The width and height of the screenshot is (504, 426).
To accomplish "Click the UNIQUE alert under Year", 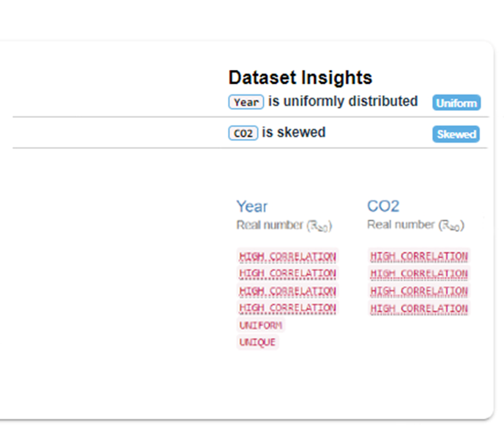I will point(257,342).
